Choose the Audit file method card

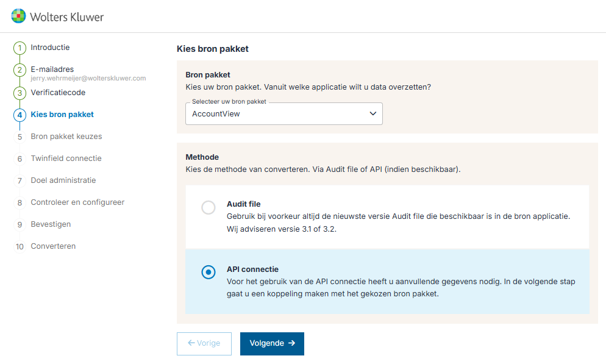(x=387, y=217)
